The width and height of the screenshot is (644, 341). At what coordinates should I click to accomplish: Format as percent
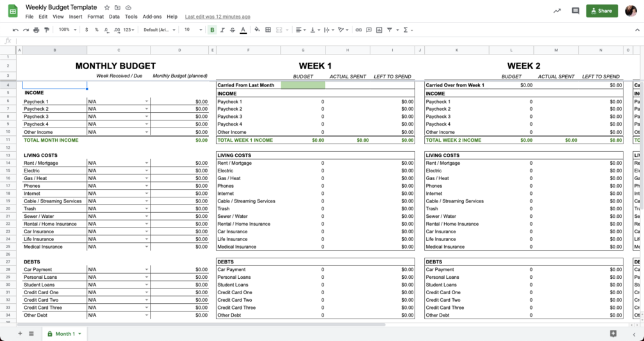97,30
